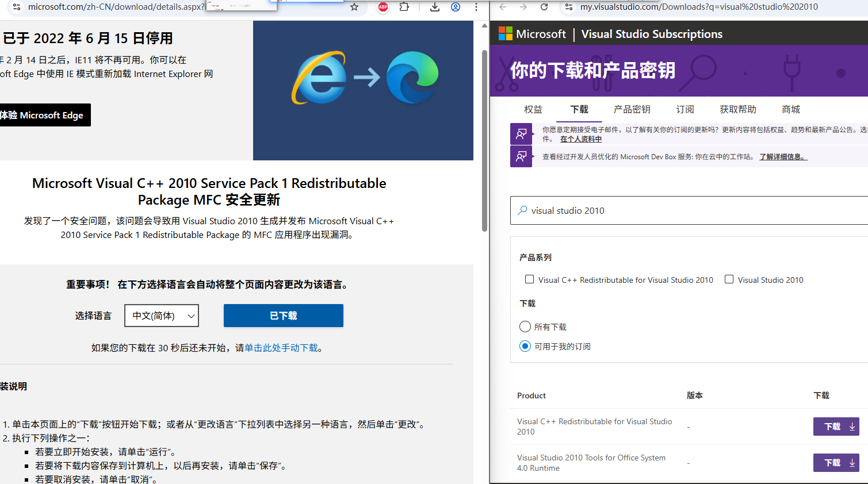Viewport: 868px width, 484px height.
Task: Click the Redistributable Package MFC 安全更新 heading
Action: 209,191
